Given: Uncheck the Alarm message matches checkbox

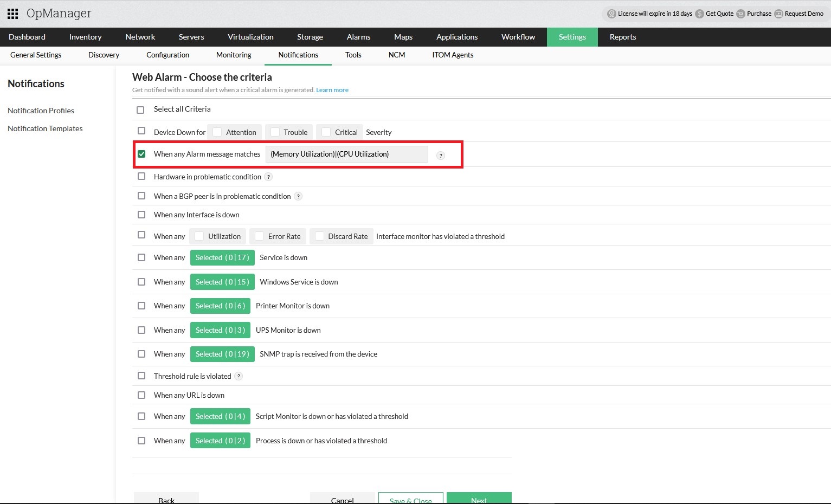Looking at the screenshot, I should [x=141, y=154].
